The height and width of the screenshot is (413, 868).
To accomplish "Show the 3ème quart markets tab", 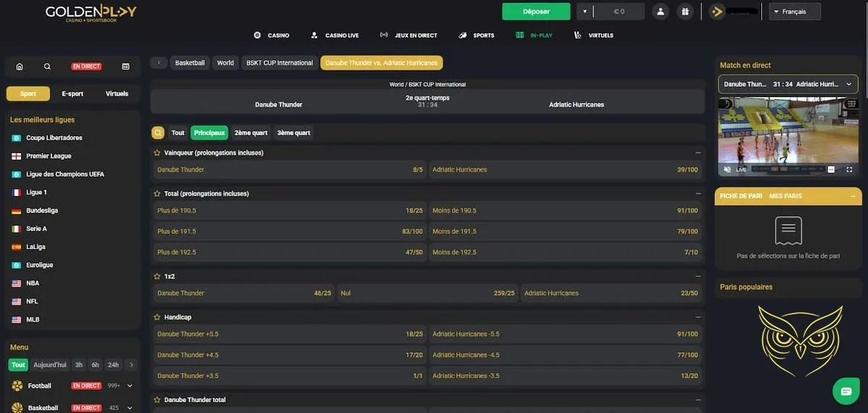I will 294,133.
